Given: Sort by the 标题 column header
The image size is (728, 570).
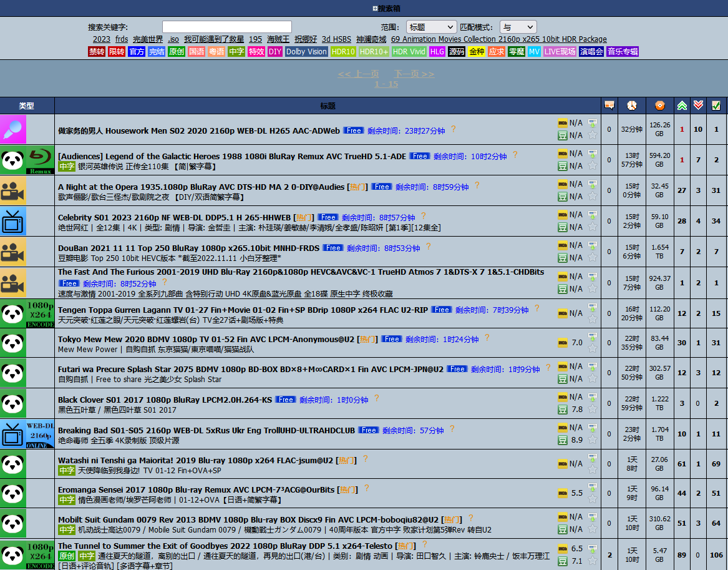Looking at the screenshot, I should click(x=328, y=106).
